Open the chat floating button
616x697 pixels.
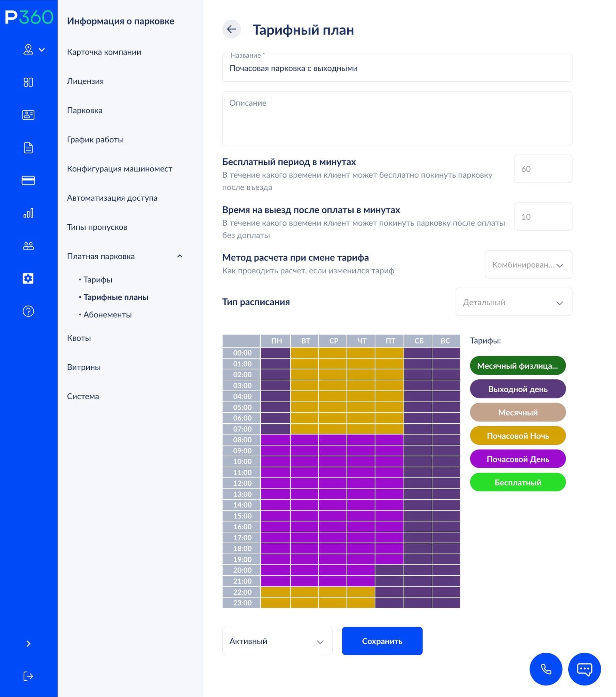tap(584, 669)
